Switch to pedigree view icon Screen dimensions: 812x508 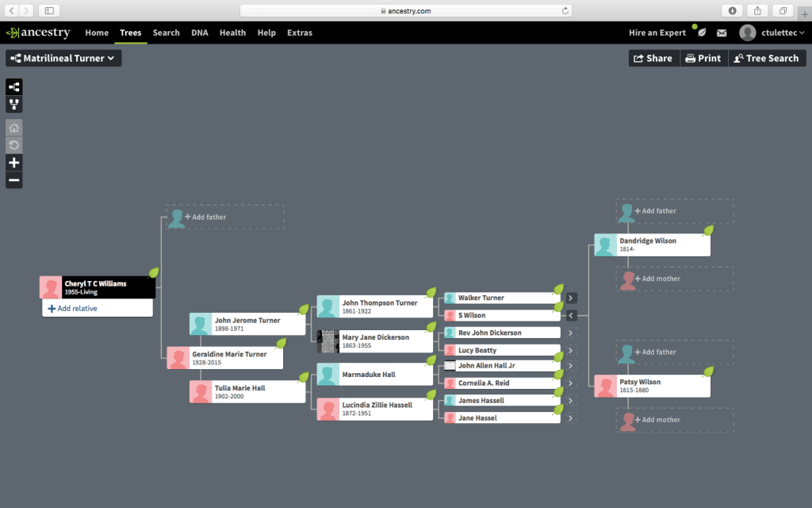(x=14, y=87)
